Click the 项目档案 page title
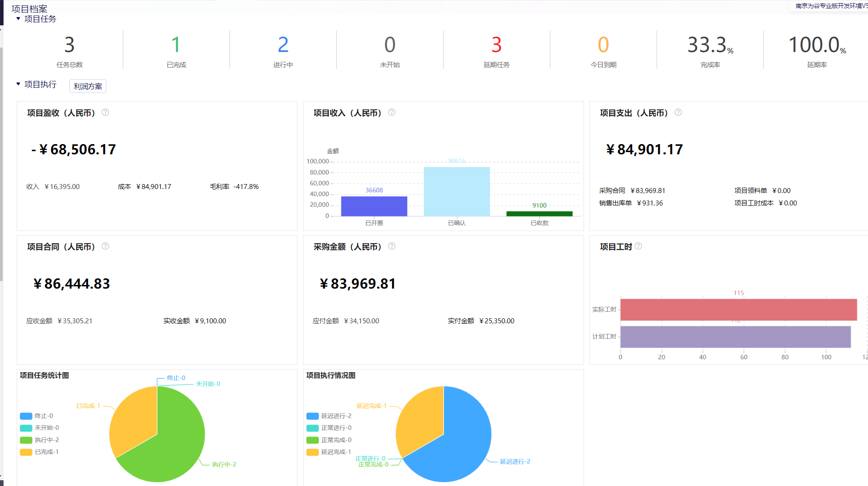Viewport: 868px width, 486px height. [x=29, y=8]
